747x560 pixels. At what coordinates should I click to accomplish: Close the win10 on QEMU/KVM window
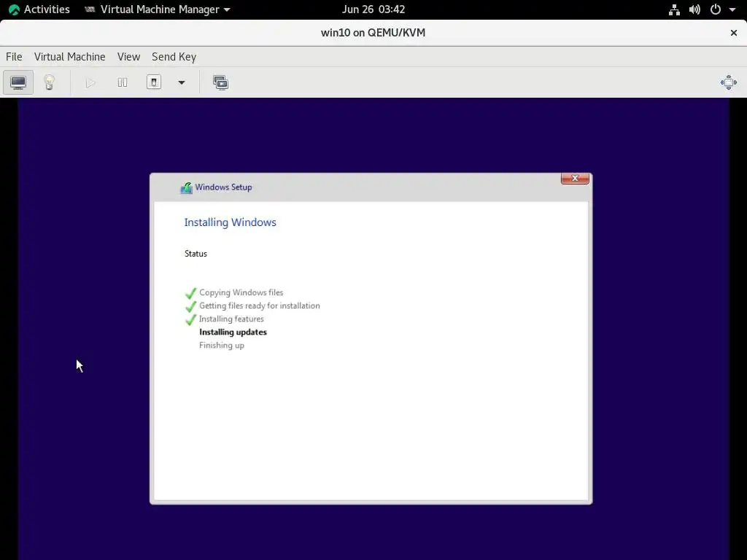click(x=734, y=33)
